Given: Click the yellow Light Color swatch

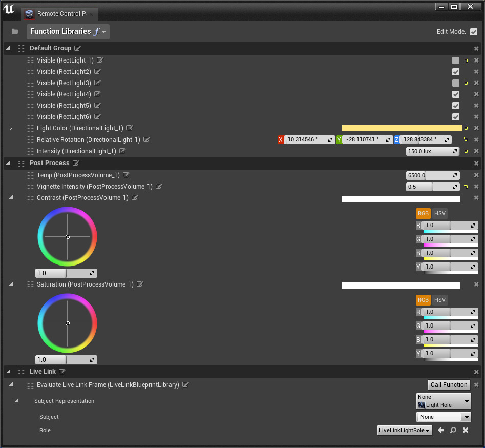Looking at the screenshot, I should click(402, 128).
